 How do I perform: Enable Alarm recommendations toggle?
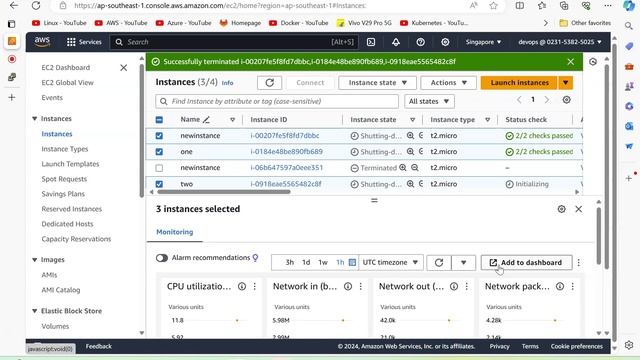click(x=162, y=258)
